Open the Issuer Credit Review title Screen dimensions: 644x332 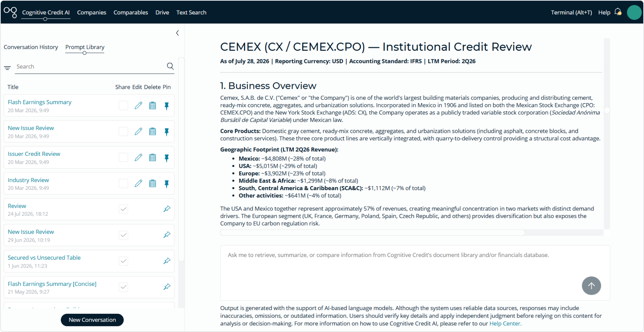coord(34,154)
